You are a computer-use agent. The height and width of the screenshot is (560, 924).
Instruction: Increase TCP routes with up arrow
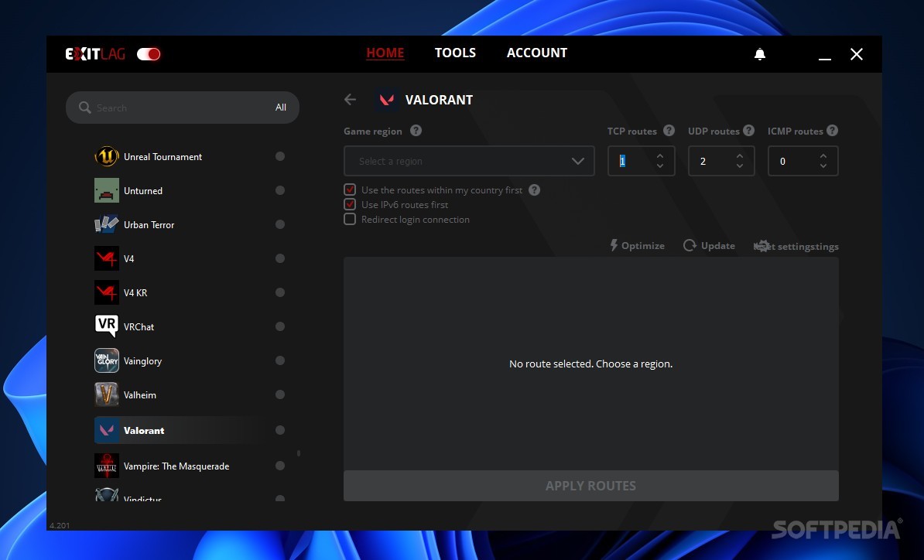(660, 156)
